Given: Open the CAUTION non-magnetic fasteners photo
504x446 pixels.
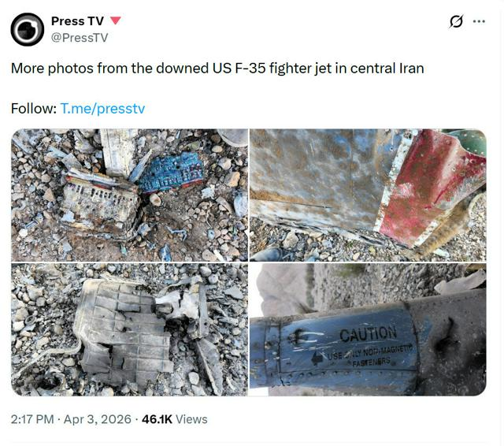Looking at the screenshot, I should click(368, 329).
